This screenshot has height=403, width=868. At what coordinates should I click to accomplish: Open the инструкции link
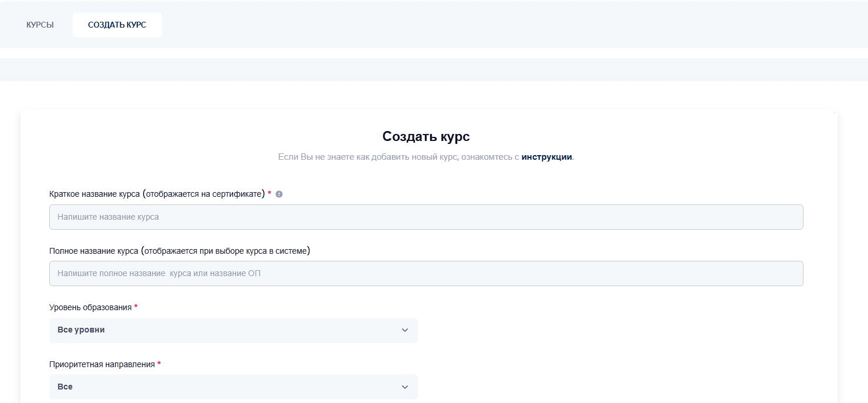546,157
